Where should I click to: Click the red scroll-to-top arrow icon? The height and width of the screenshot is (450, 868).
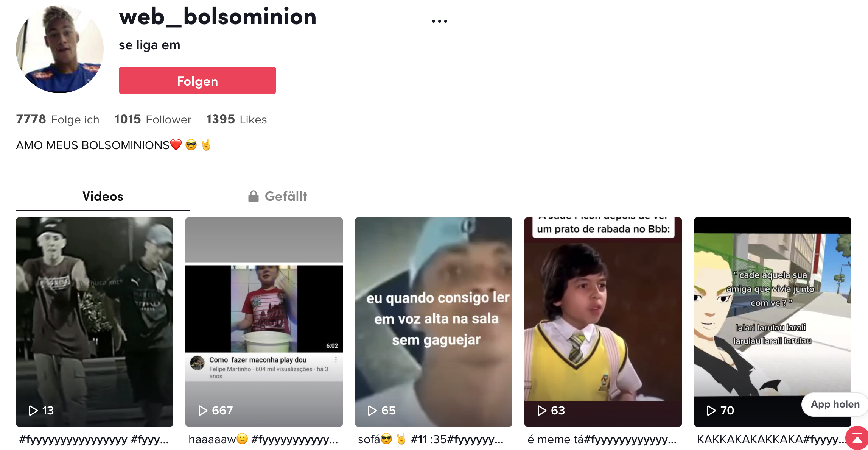(857, 438)
